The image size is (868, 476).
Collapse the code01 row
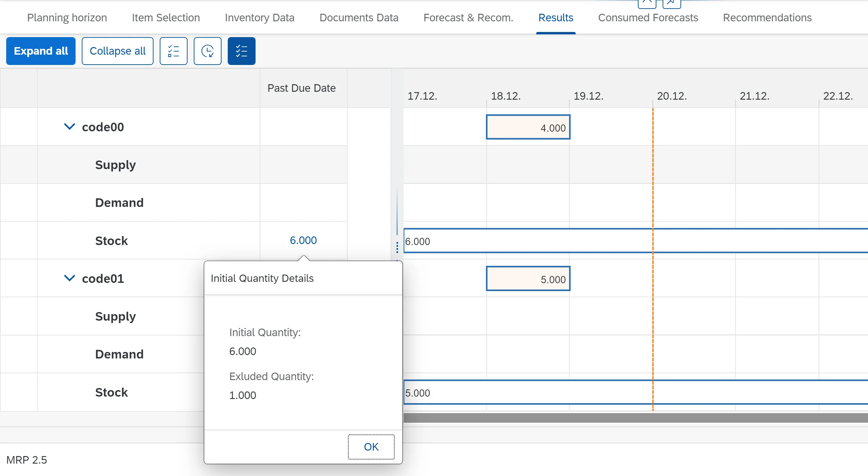[69, 278]
